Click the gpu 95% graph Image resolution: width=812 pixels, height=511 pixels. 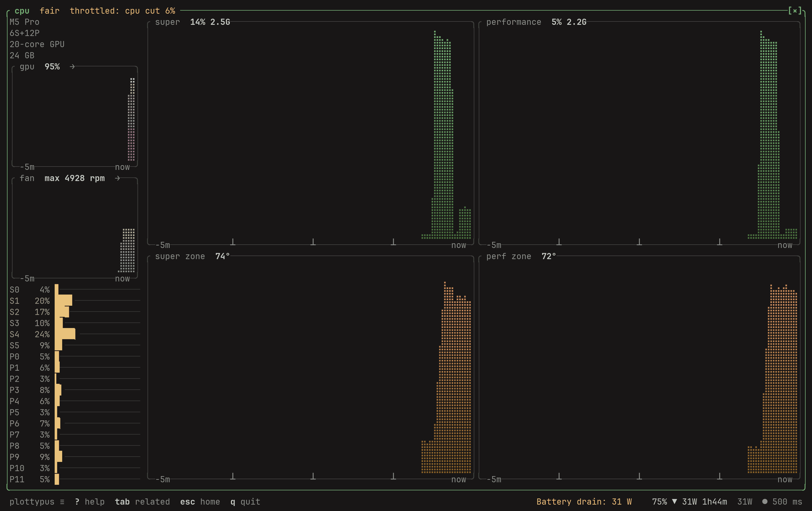click(74, 116)
